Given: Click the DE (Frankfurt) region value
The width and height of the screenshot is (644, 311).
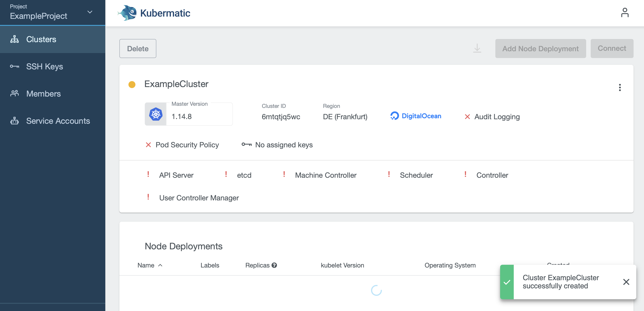Looking at the screenshot, I should pos(345,117).
